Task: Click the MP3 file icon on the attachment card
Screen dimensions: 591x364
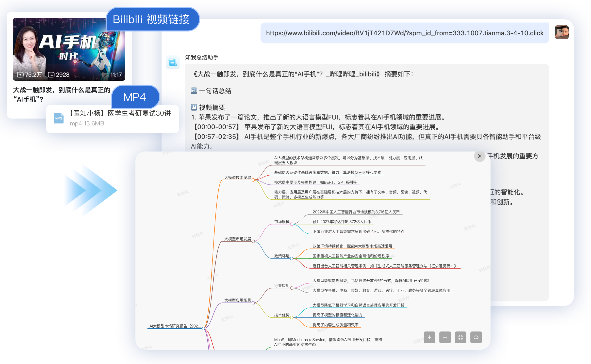Action: click(x=58, y=118)
